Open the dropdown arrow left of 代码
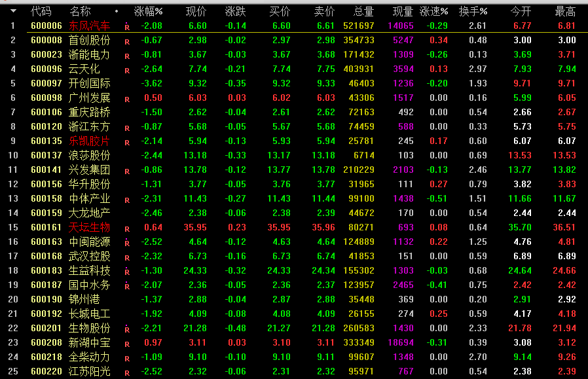The width and height of the screenshot is (588, 379). pyautogui.click(x=13, y=11)
